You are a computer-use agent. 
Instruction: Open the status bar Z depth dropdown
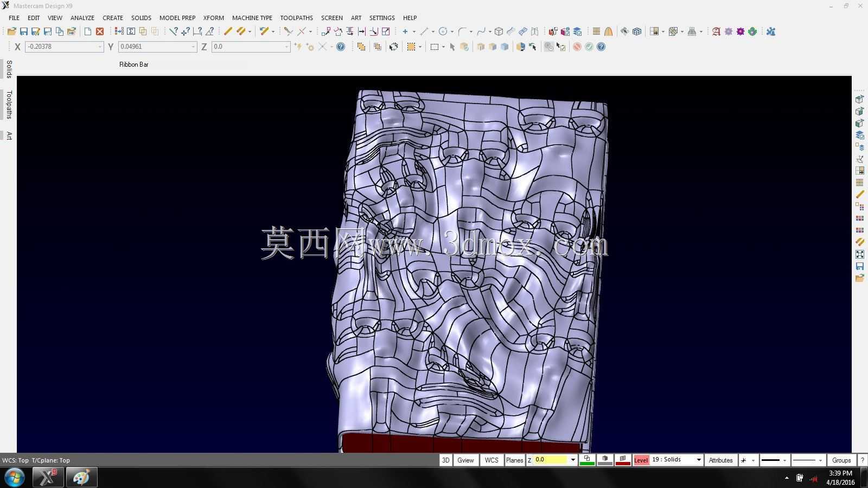[x=573, y=460]
